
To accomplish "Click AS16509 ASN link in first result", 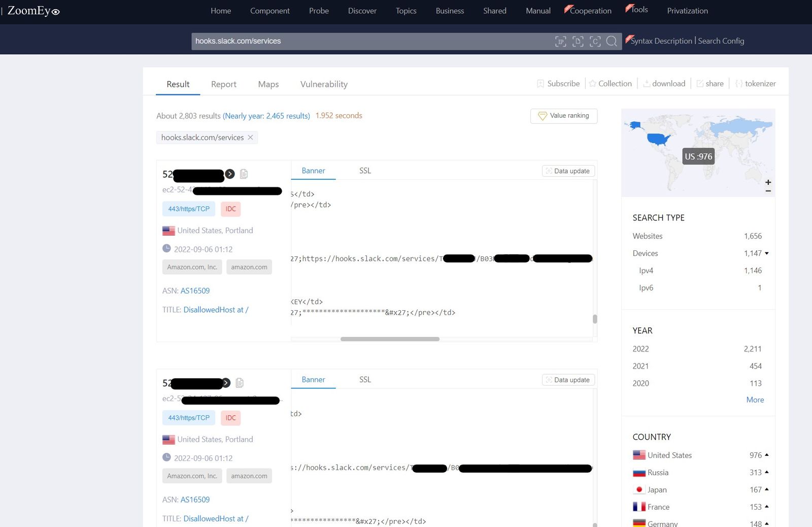I will tap(195, 291).
